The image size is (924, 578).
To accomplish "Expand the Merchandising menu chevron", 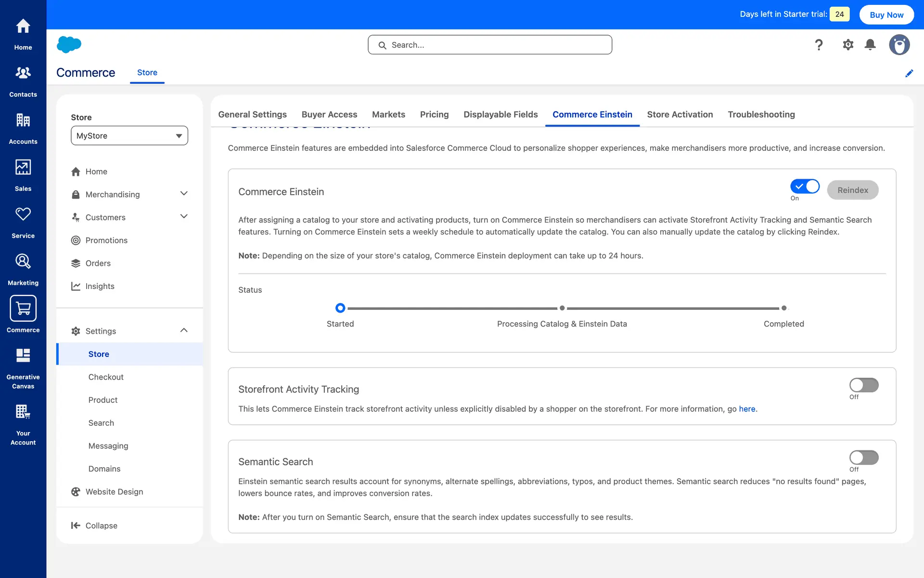I will coord(184,194).
